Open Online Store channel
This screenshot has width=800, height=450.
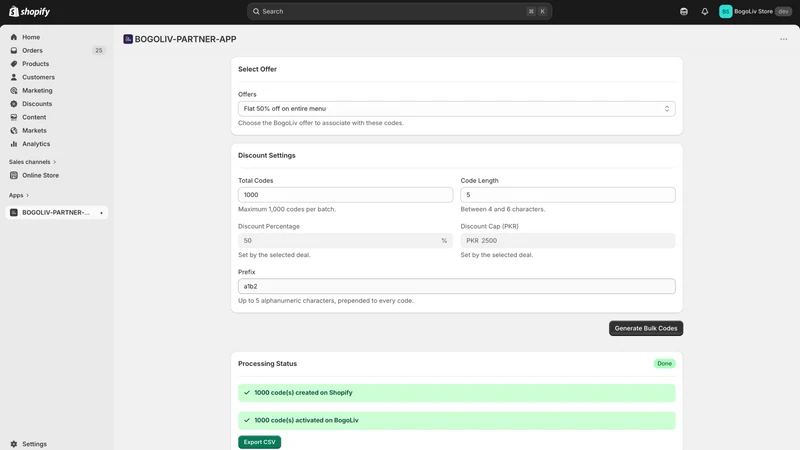40,175
